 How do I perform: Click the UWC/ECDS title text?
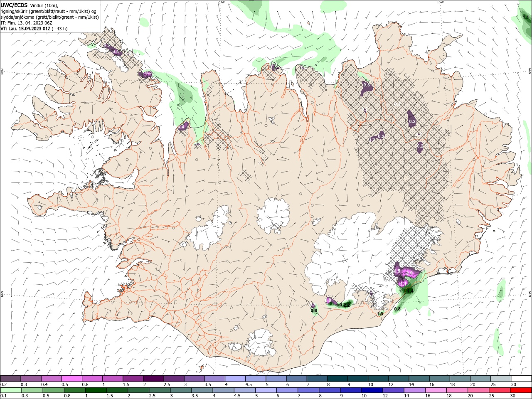click(x=14, y=5)
